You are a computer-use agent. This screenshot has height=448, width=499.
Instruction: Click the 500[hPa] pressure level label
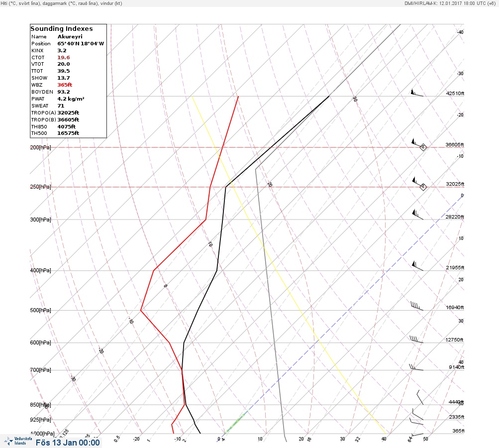click(x=40, y=310)
